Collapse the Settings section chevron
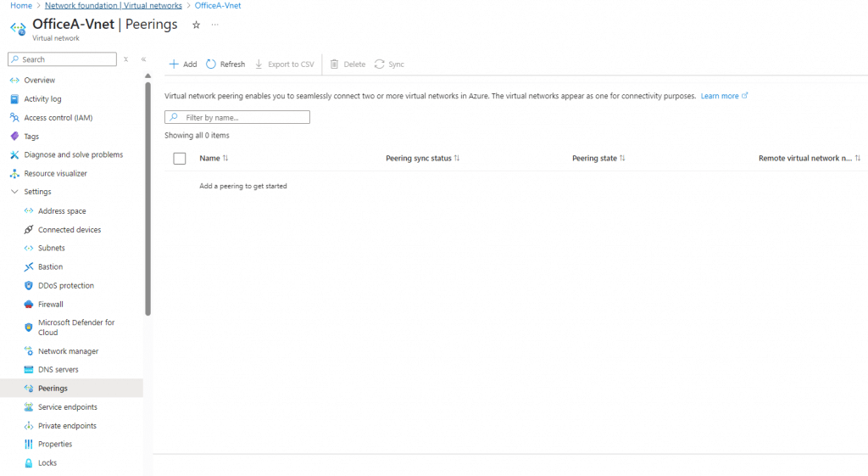 coord(14,193)
